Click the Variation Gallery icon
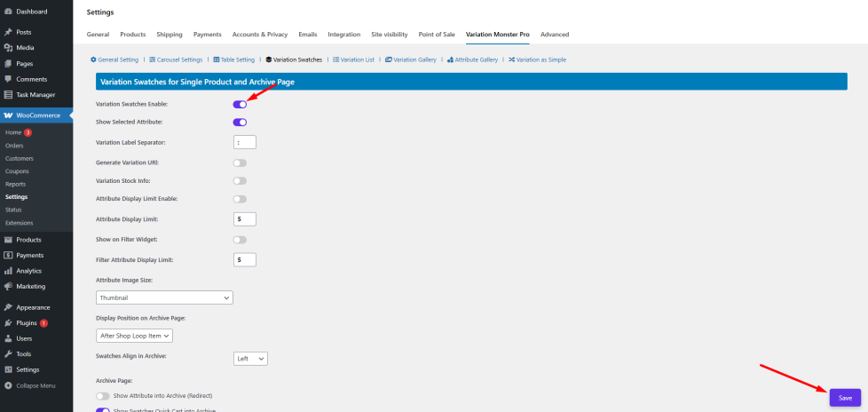The image size is (868, 412). point(389,59)
